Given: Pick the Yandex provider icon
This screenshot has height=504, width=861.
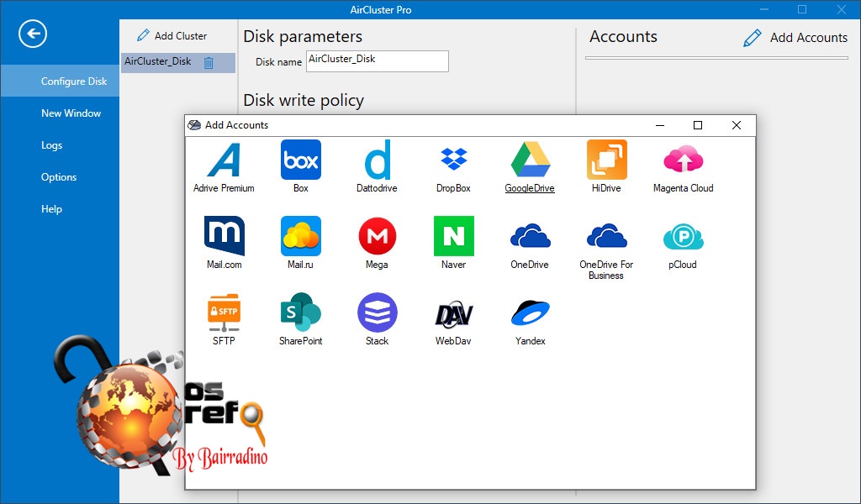Looking at the screenshot, I should coord(530,313).
